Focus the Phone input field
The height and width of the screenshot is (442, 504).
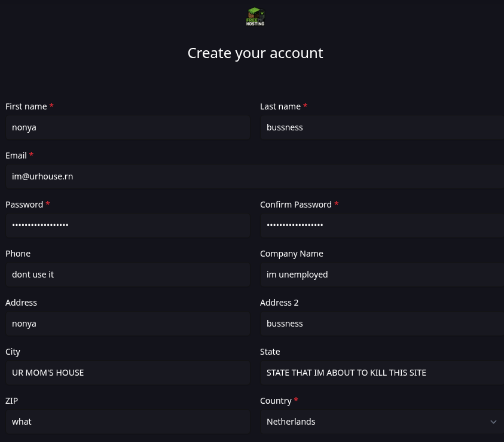(127, 275)
